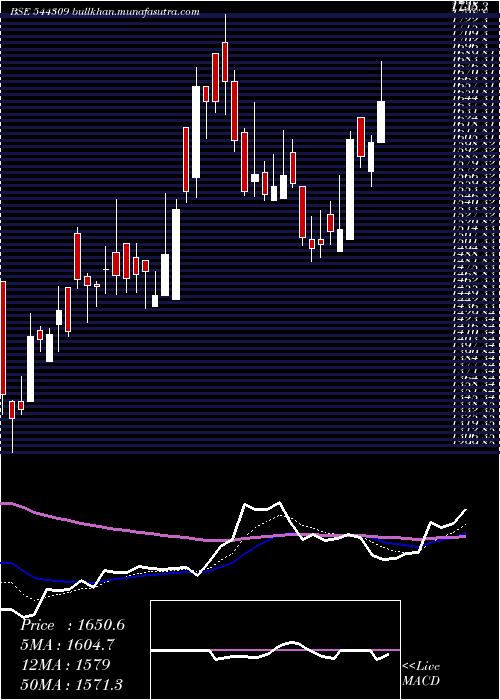This screenshot has width=500, height=700.
Task: Click the 'Price : 1650.6' value
Action: point(72,625)
